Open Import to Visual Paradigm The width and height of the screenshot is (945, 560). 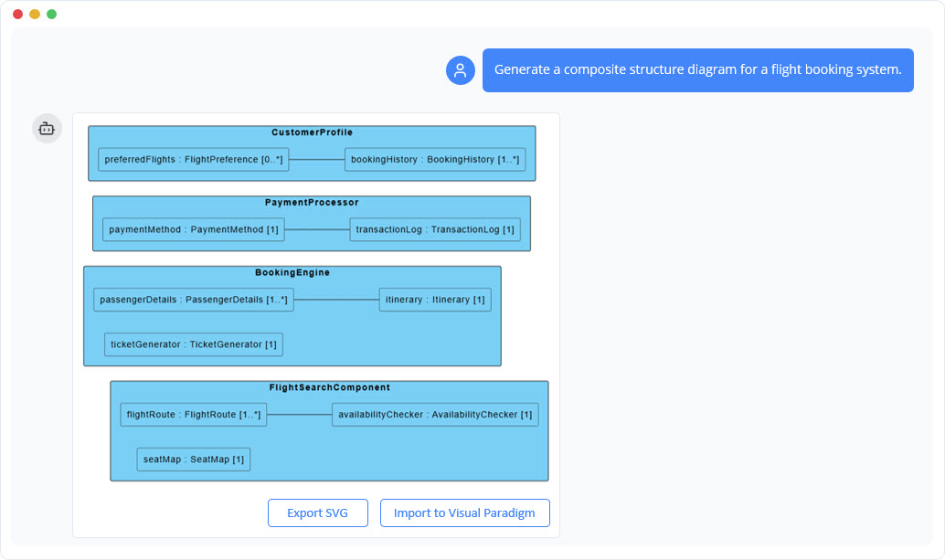click(464, 512)
